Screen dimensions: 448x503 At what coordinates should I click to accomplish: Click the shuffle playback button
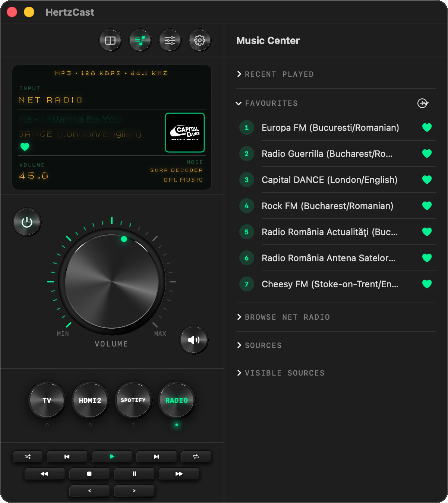pyautogui.click(x=28, y=456)
